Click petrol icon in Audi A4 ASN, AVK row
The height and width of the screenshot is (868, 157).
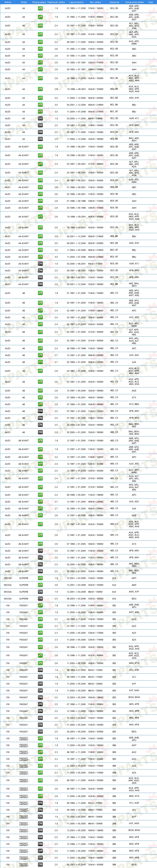(40, 98)
